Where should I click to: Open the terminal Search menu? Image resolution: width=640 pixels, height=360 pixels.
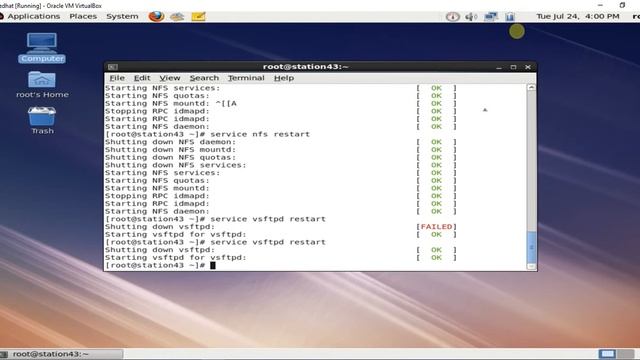(204, 78)
